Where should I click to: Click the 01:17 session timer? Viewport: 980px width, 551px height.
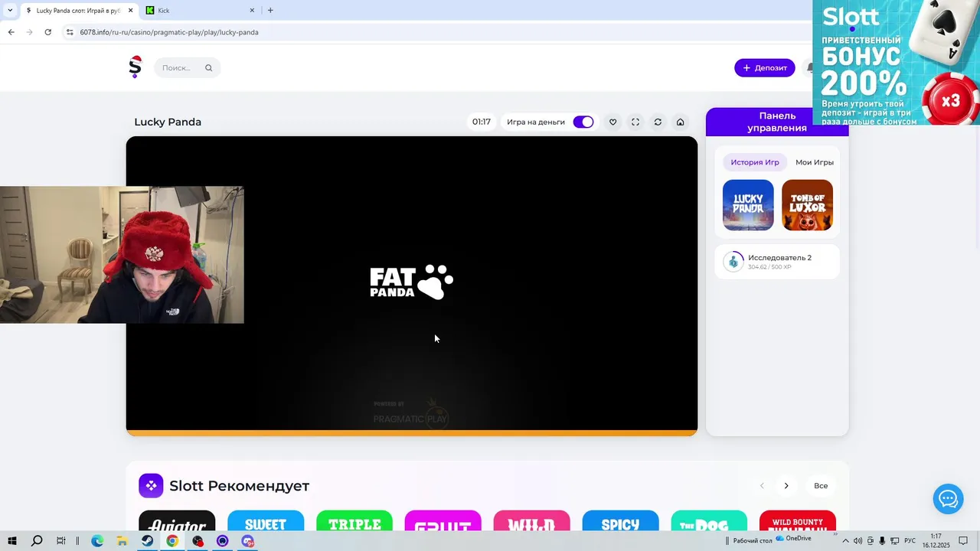click(481, 122)
